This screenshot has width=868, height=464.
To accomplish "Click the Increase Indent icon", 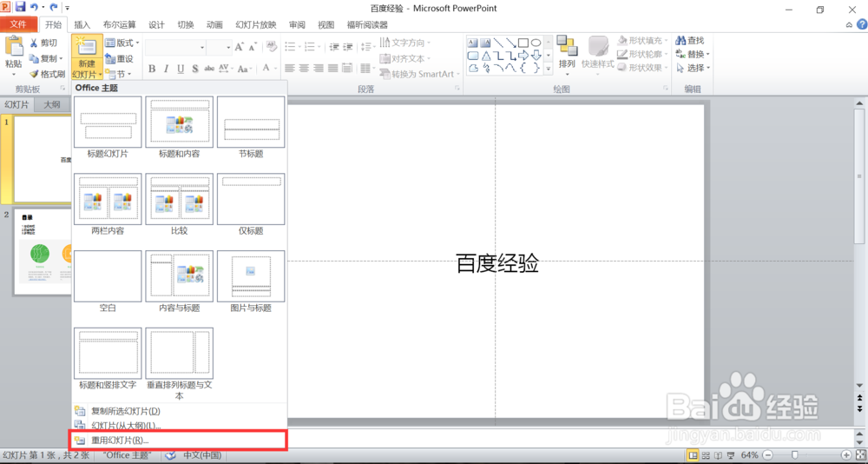I will 347,47.
